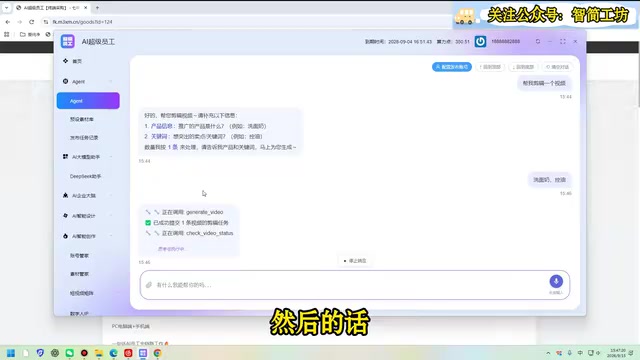The width and height of the screenshot is (640, 360).
Task: Click the browser apps grid bookmark icon
Action: [7, 34]
